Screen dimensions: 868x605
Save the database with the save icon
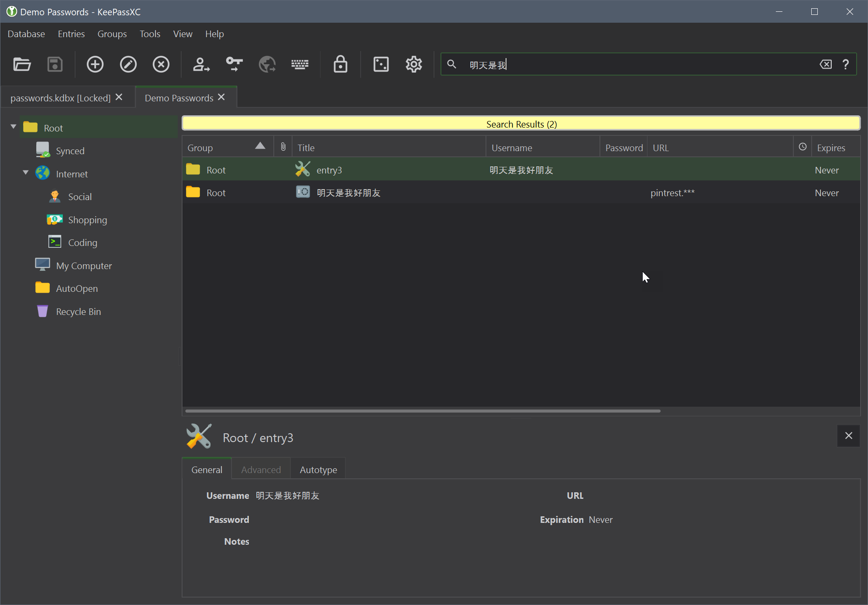[x=55, y=64]
